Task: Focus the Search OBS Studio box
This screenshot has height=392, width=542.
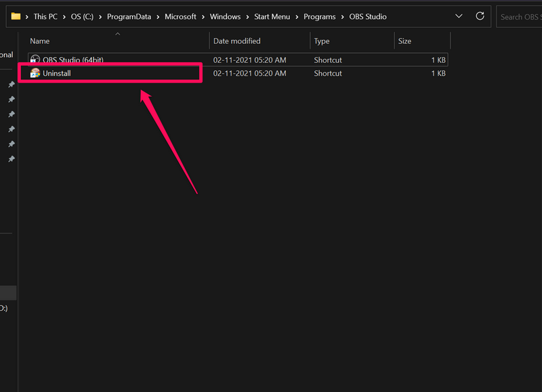Action: (x=520, y=17)
